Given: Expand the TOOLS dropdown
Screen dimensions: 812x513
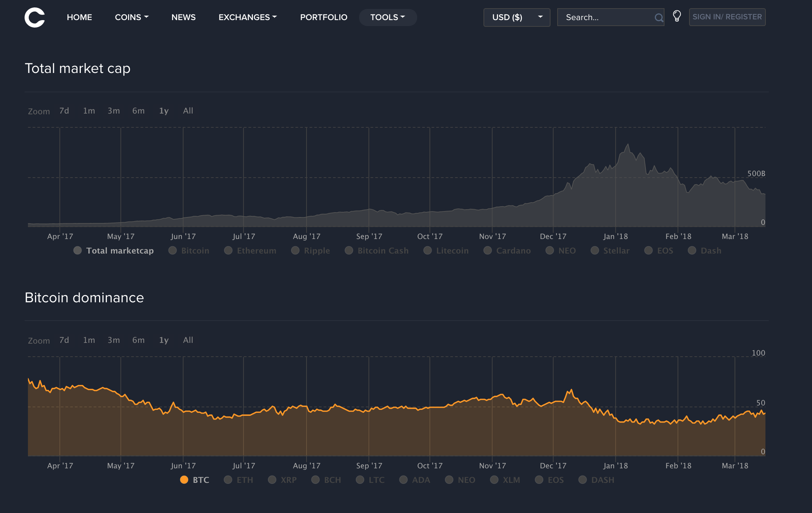Looking at the screenshot, I should click(x=387, y=17).
